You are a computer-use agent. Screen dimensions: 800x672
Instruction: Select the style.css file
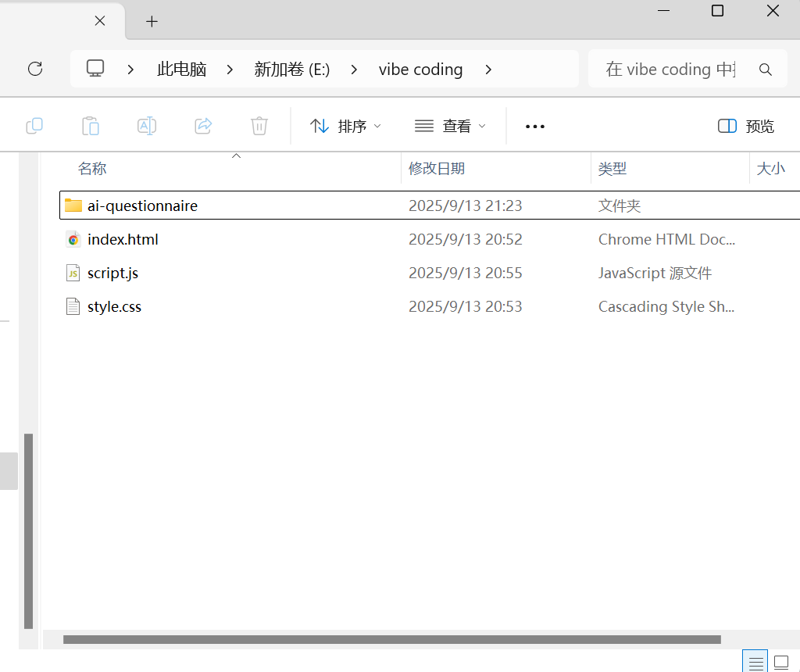114,306
